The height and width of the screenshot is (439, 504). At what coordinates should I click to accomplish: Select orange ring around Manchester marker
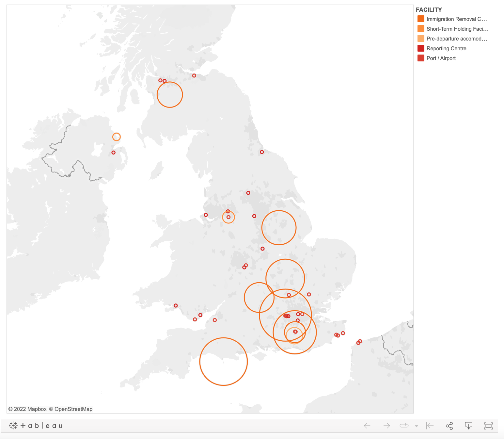228,217
